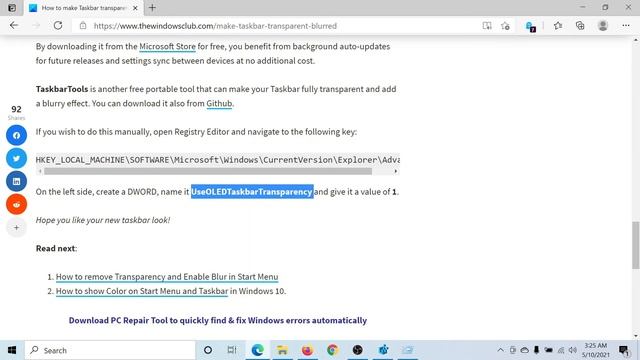
Task: Open the Microsoft Store link
Action: (x=167, y=47)
